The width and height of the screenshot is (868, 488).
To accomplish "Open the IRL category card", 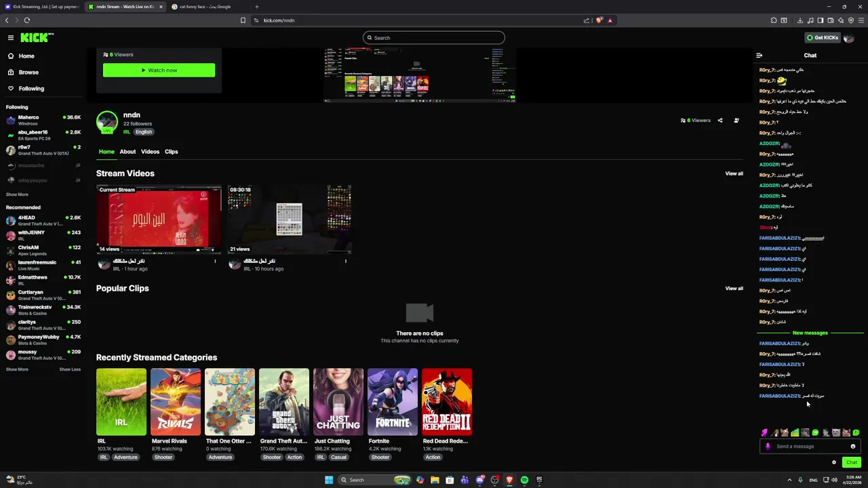I will [x=121, y=401].
